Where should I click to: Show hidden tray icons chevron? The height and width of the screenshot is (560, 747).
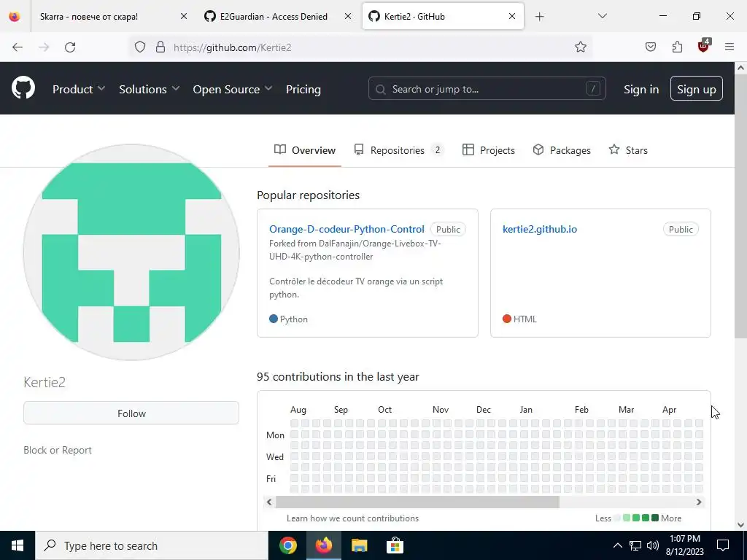coord(617,545)
